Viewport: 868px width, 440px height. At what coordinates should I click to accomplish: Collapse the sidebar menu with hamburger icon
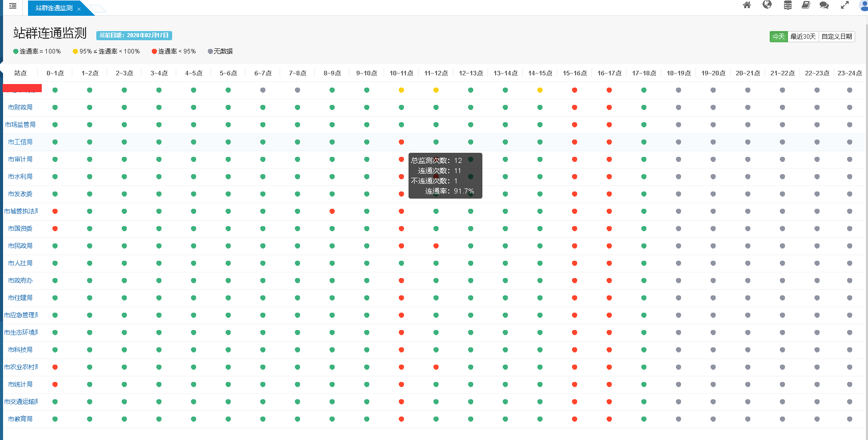point(13,6)
